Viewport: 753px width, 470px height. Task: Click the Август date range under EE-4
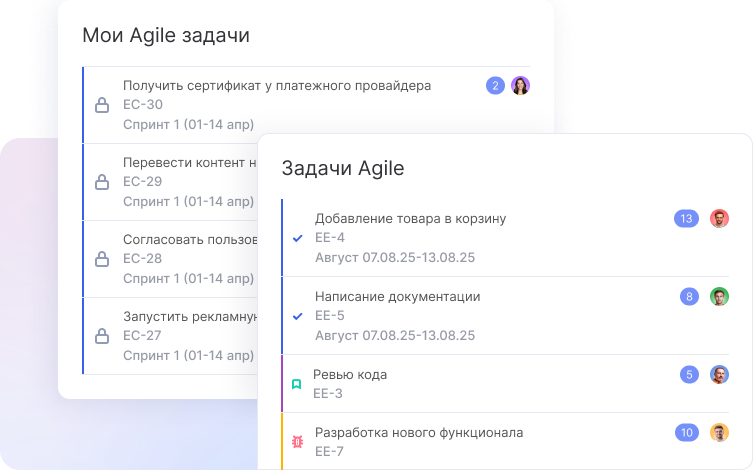click(x=395, y=257)
